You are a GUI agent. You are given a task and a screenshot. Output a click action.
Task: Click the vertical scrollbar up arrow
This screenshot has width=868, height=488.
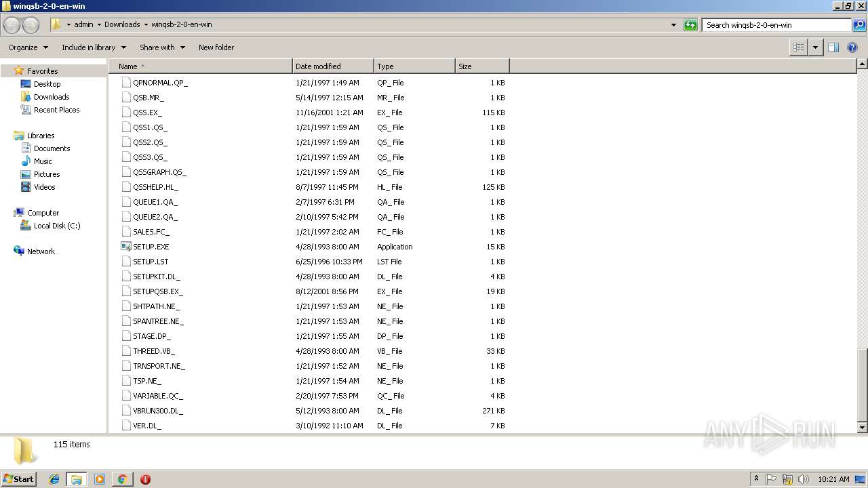(x=863, y=64)
